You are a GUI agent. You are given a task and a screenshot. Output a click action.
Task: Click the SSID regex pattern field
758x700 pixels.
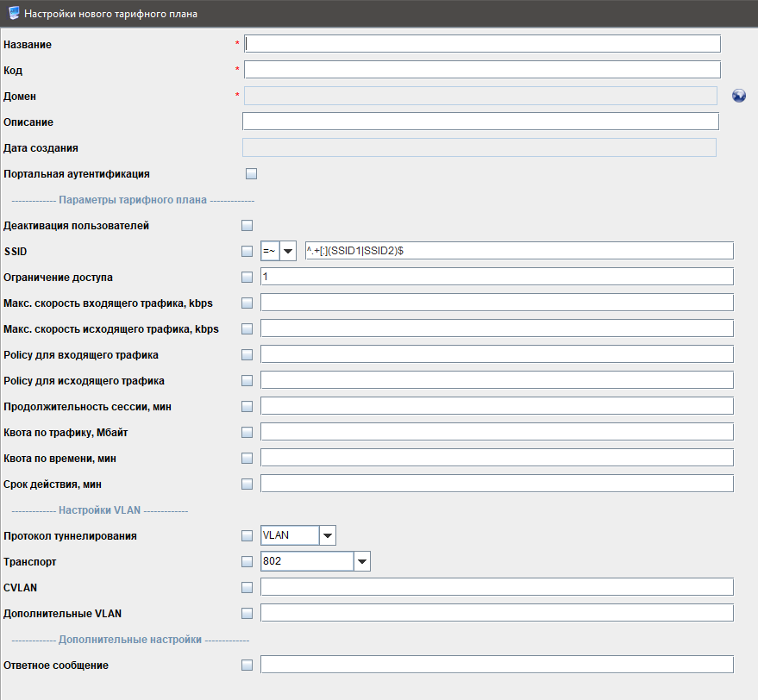coord(519,251)
